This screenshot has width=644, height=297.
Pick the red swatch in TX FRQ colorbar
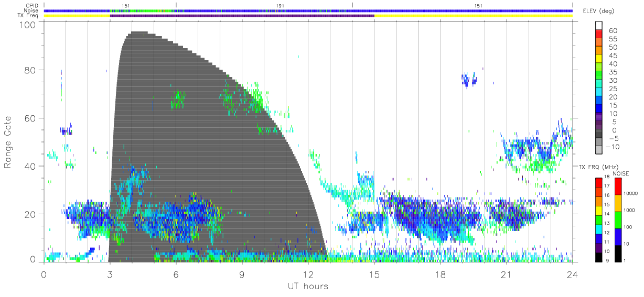[599, 182]
